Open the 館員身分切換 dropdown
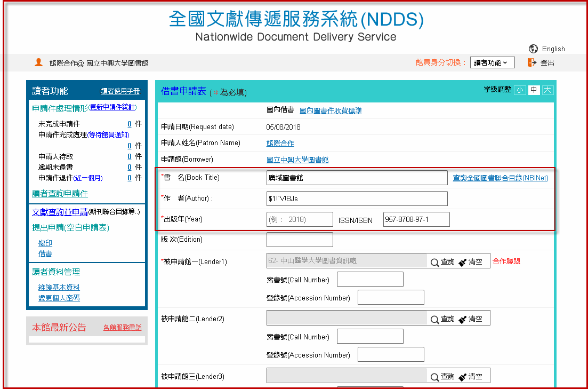Viewport: 588px width, 389px height. tap(493, 63)
